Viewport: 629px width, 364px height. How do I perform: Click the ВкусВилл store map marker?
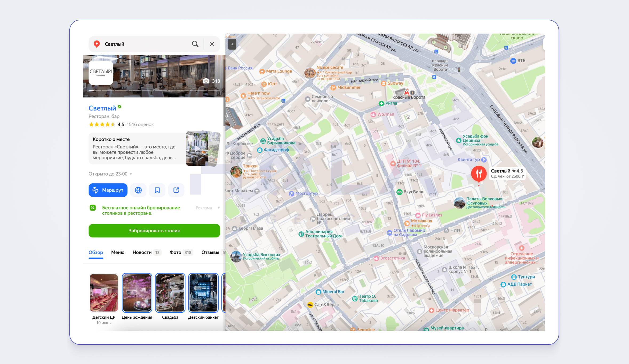[399, 192]
